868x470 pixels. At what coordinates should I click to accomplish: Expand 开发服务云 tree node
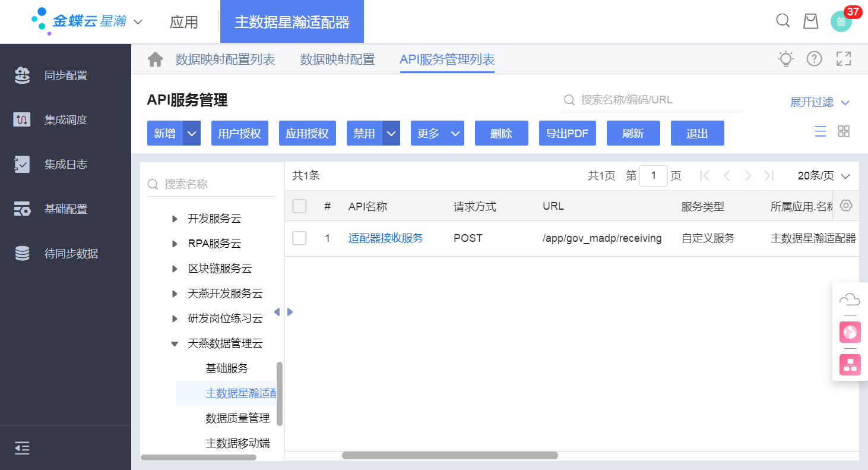pyautogui.click(x=175, y=219)
